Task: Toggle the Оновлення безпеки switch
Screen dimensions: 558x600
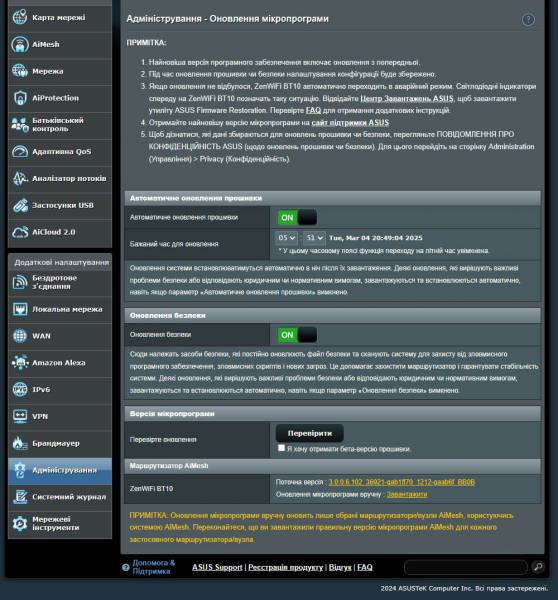Action: point(297,335)
